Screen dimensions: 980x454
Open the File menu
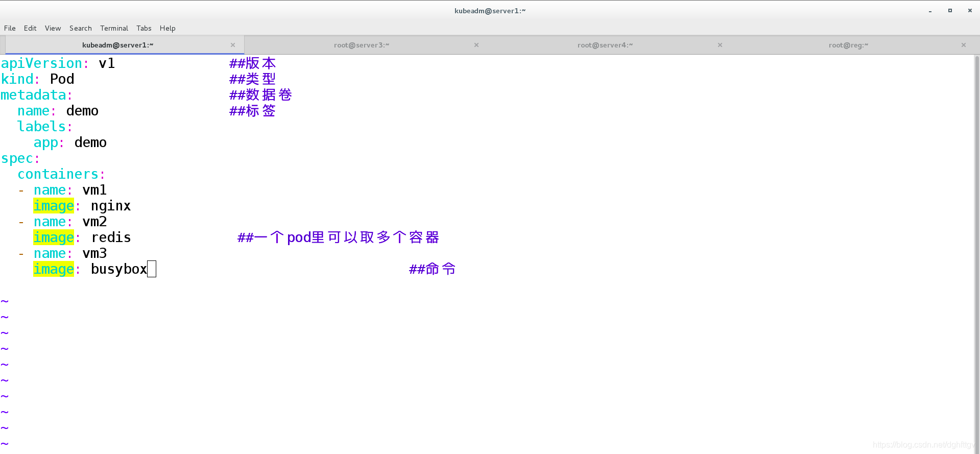[x=10, y=28]
